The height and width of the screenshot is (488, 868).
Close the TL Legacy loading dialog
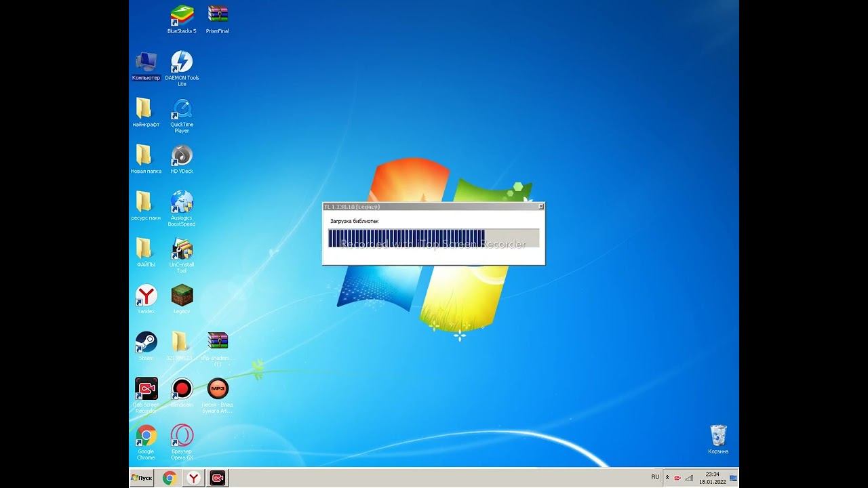tap(540, 206)
